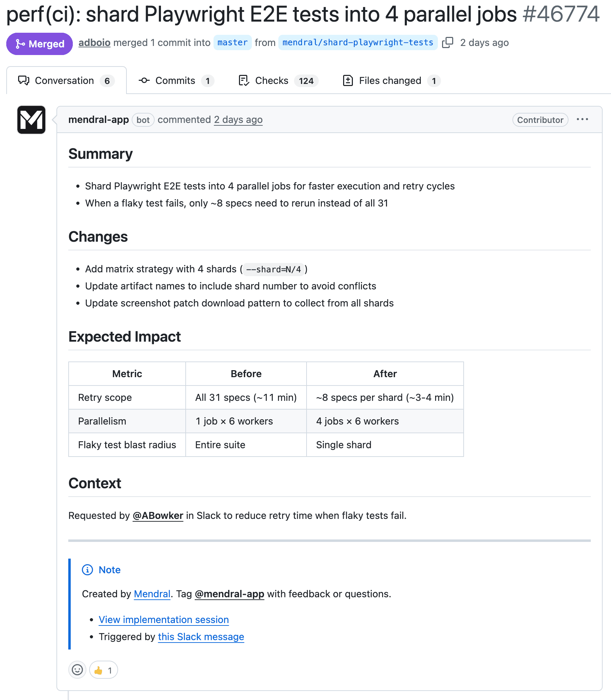Toggle the thumbs-up reaction on the comment
Viewport: 611px width, 700px height.
coord(103,670)
